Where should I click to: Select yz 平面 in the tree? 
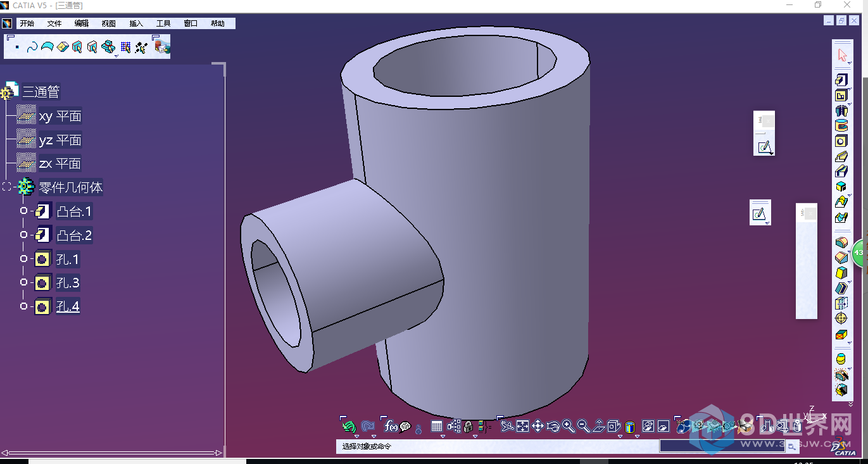(x=60, y=140)
